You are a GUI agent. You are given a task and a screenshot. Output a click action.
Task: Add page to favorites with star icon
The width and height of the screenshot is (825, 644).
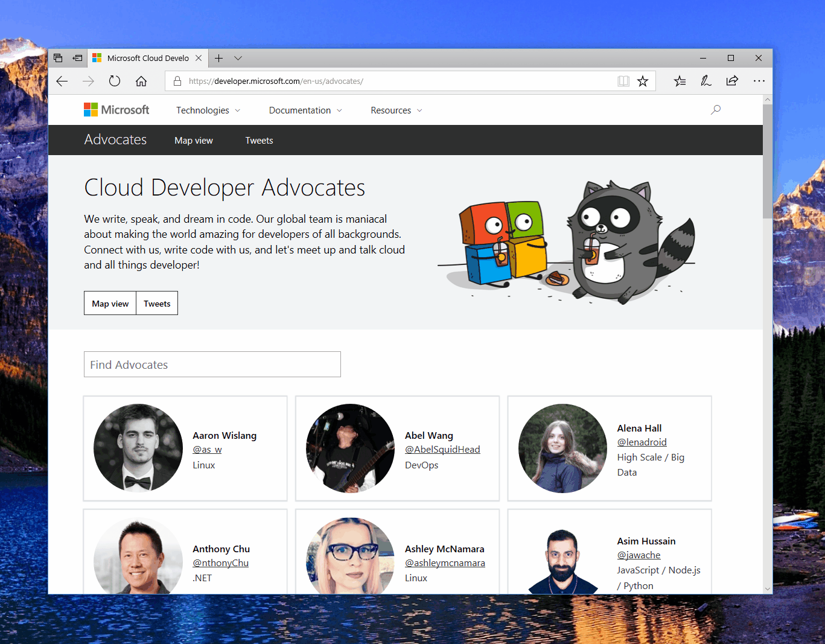tap(643, 81)
